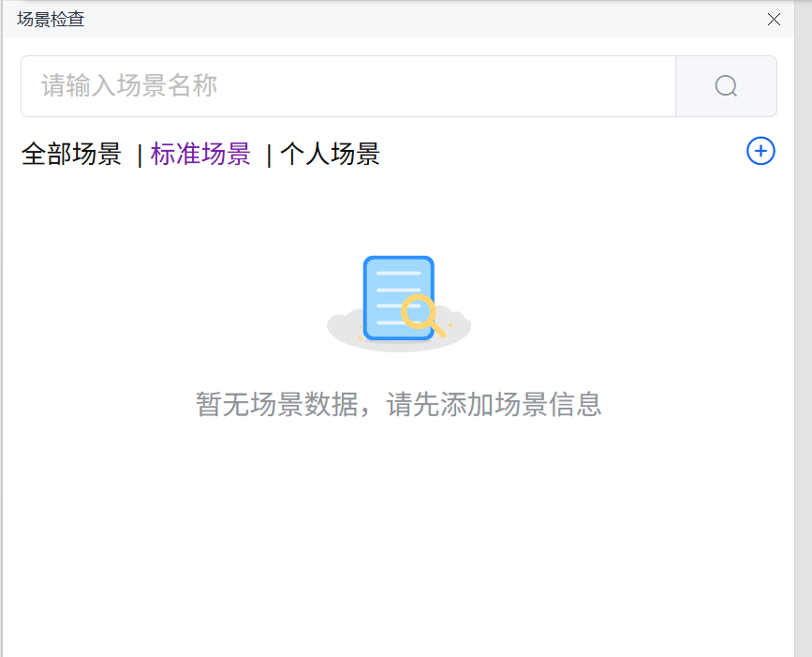812x657 pixels.
Task: Click the separator before 标准场景
Action: click(x=140, y=156)
